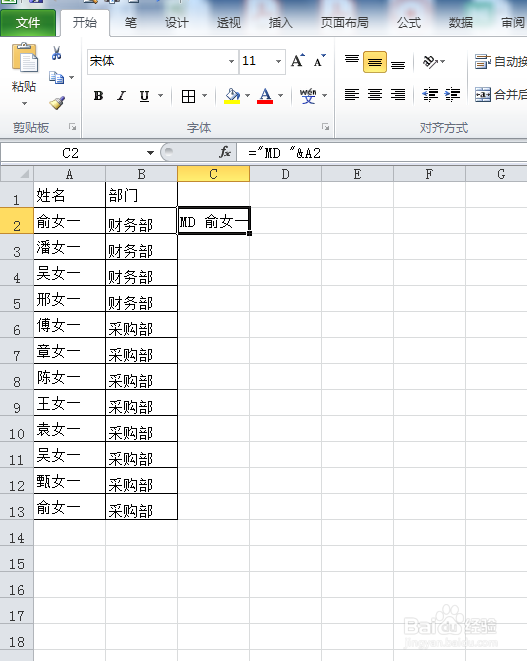Align text left
The height and width of the screenshot is (661, 527).
pos(352,94)
